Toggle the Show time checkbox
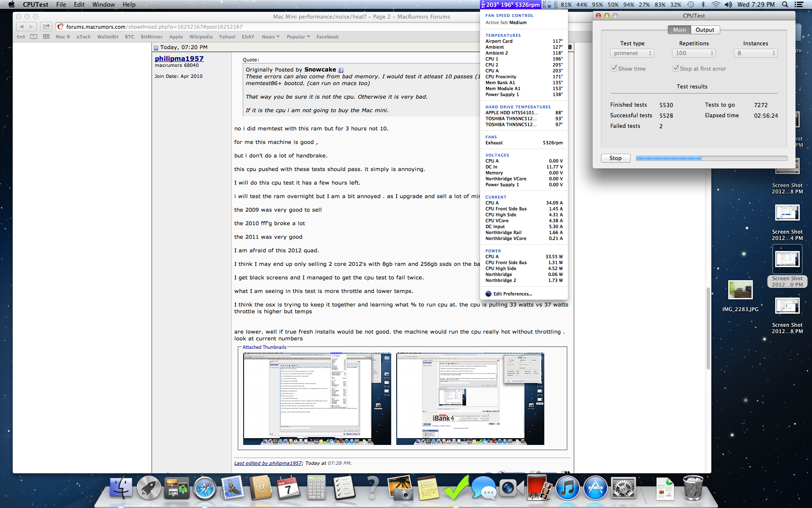812x508 pixels. click(x=614, y=69)
